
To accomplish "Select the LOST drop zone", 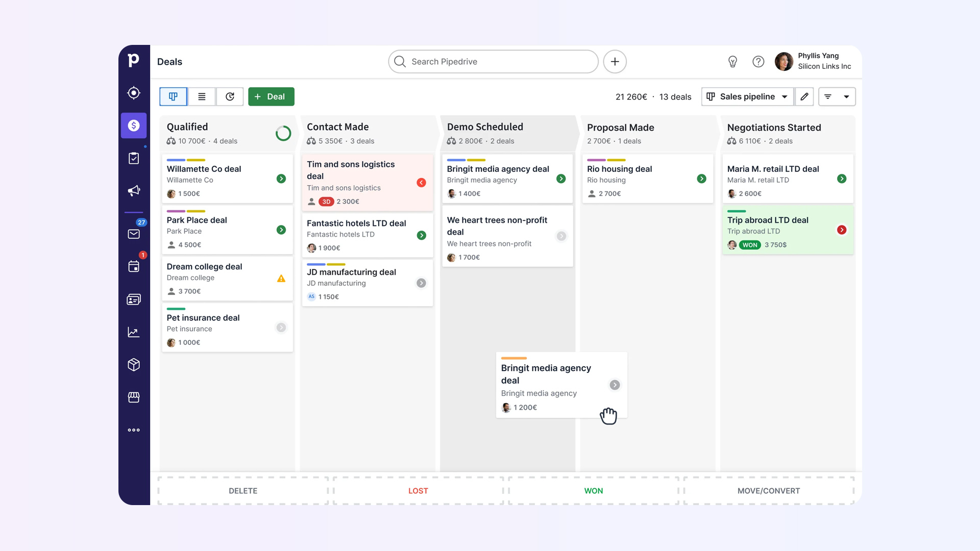I will click(x=418, y=491).
